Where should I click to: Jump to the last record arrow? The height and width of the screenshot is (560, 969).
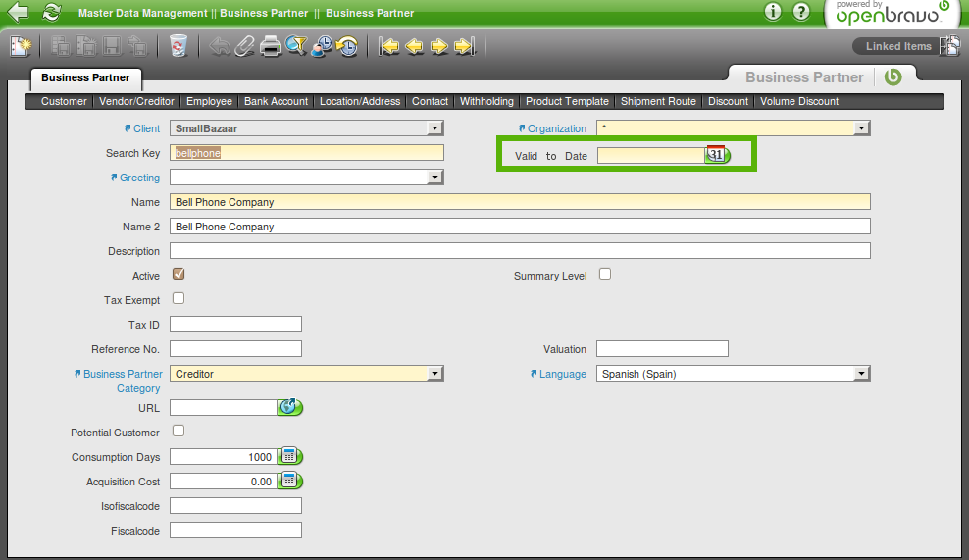click(465, 46)
